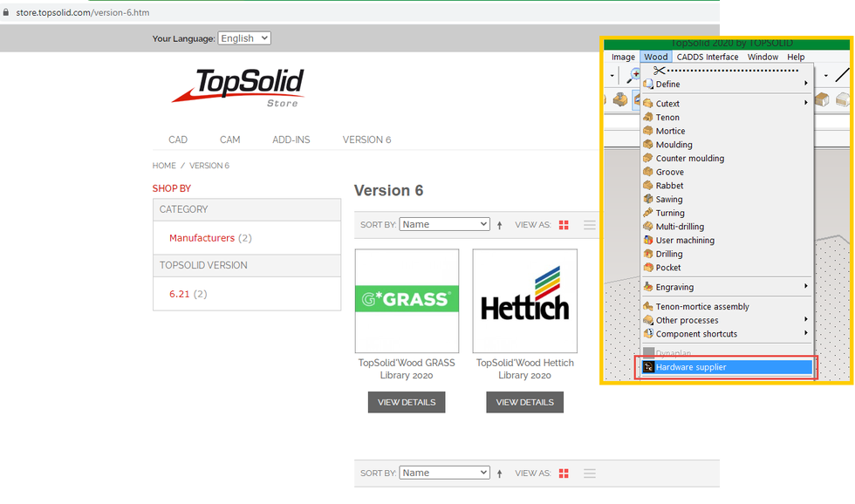
Task: Open TopSolid'Wood GRASS Library 2020 title link
Action: coord(407,369)
